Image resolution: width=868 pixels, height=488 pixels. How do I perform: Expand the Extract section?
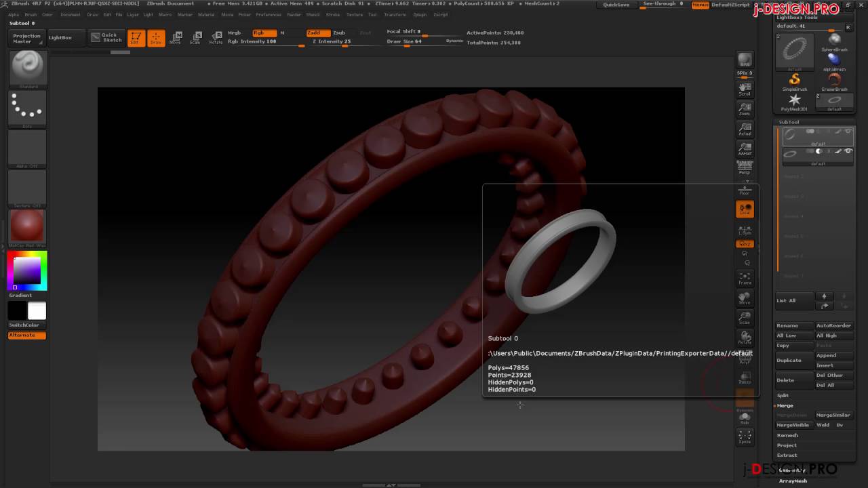[787, 455]
